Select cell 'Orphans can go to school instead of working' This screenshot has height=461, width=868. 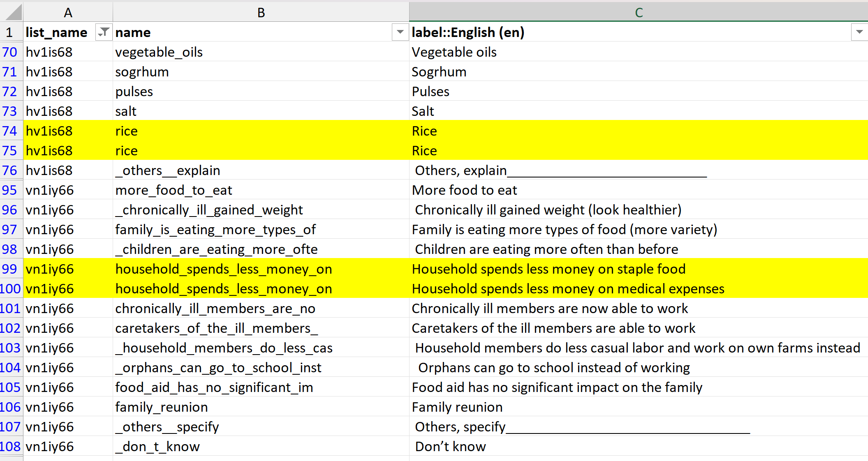553,368
